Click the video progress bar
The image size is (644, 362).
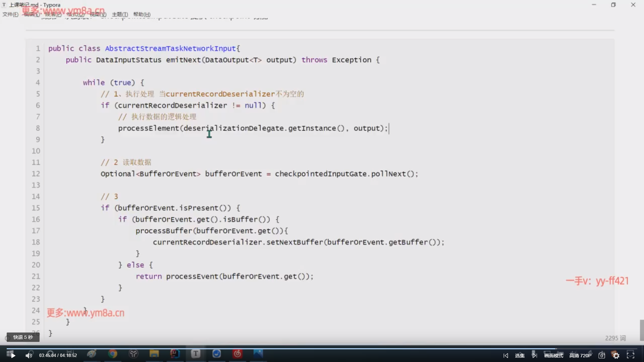click(322, 349)
